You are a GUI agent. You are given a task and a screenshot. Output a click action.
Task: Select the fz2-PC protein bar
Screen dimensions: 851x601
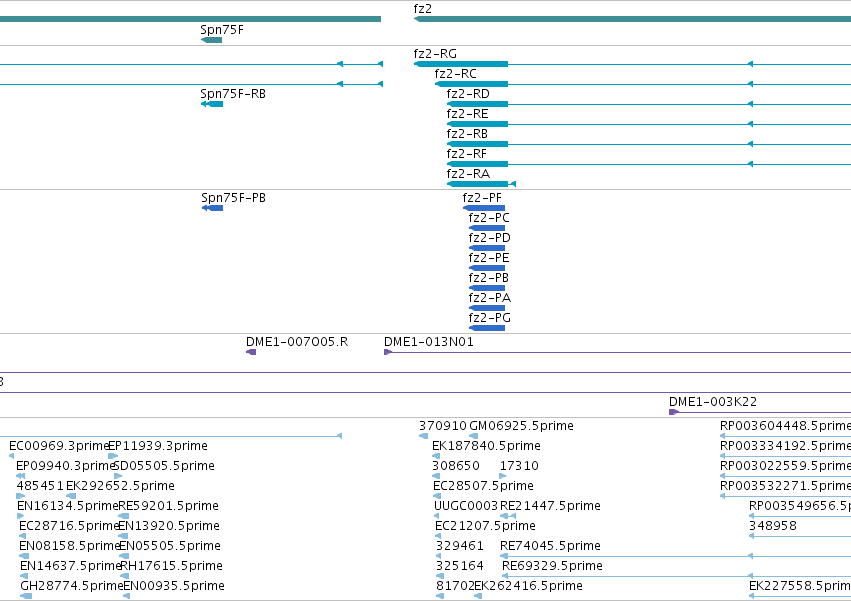(x=487, y=228)
